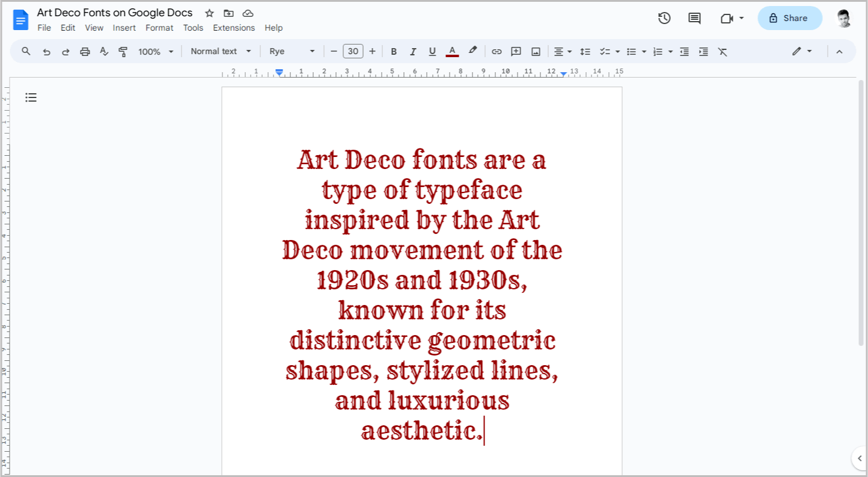868x477 pixels.
Task: Toggle italic formatting
Action: pos(413,51)
